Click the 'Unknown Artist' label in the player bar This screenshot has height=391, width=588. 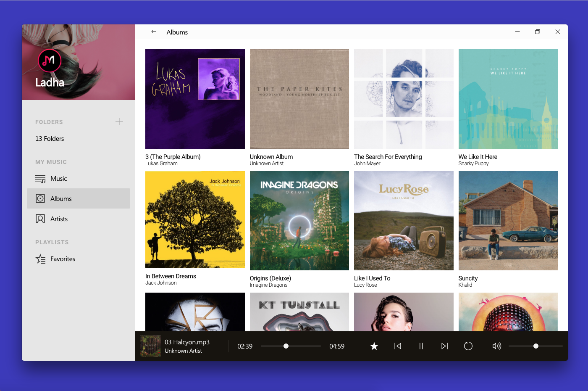183,351
